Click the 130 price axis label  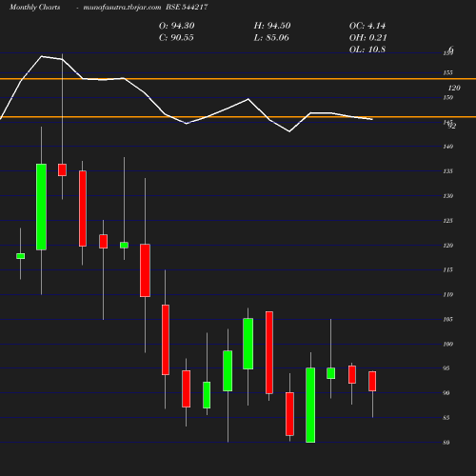(x=447, y=196)
